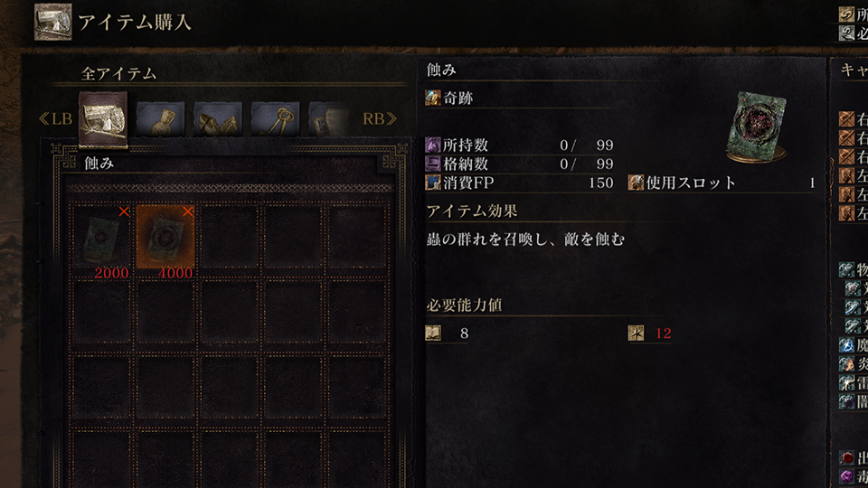Click the 使用スロット slot icon
The width and height of the screenshot is (868, 488).
(636, 183)
